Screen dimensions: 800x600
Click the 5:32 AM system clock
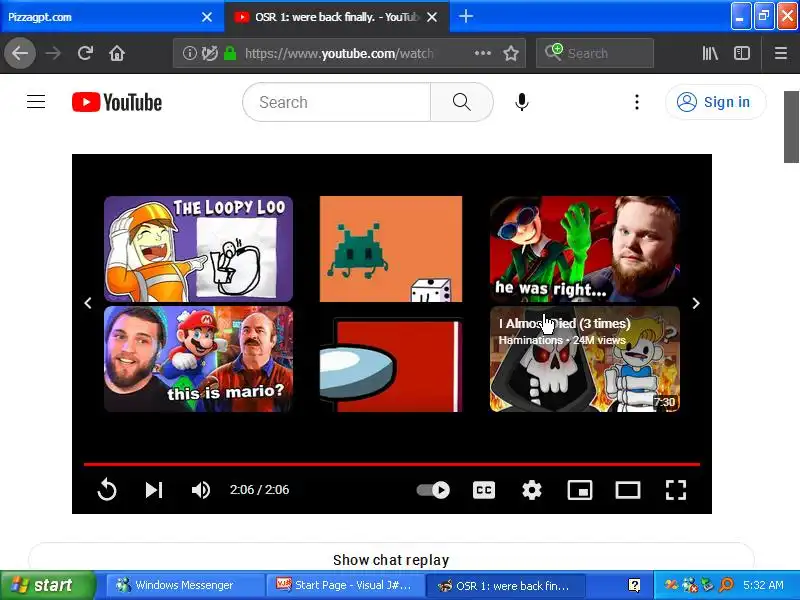tap(763, 585)
